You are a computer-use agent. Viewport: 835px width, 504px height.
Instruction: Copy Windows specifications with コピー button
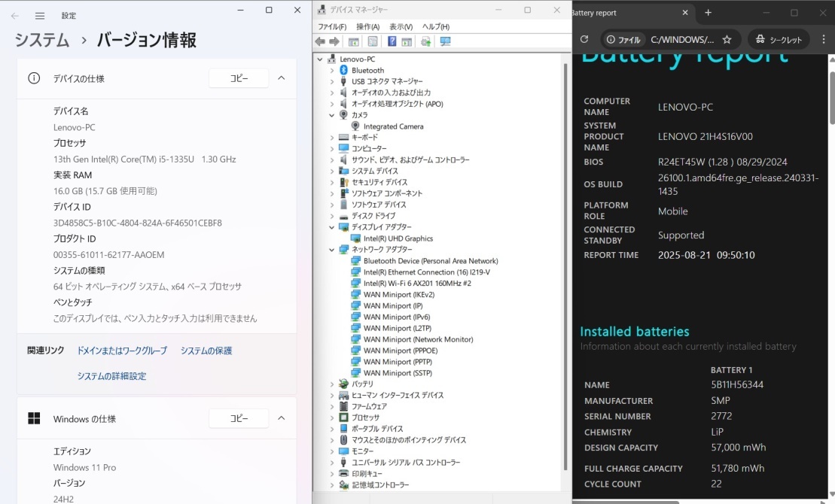pyautogui.click(x=239, y=418)
